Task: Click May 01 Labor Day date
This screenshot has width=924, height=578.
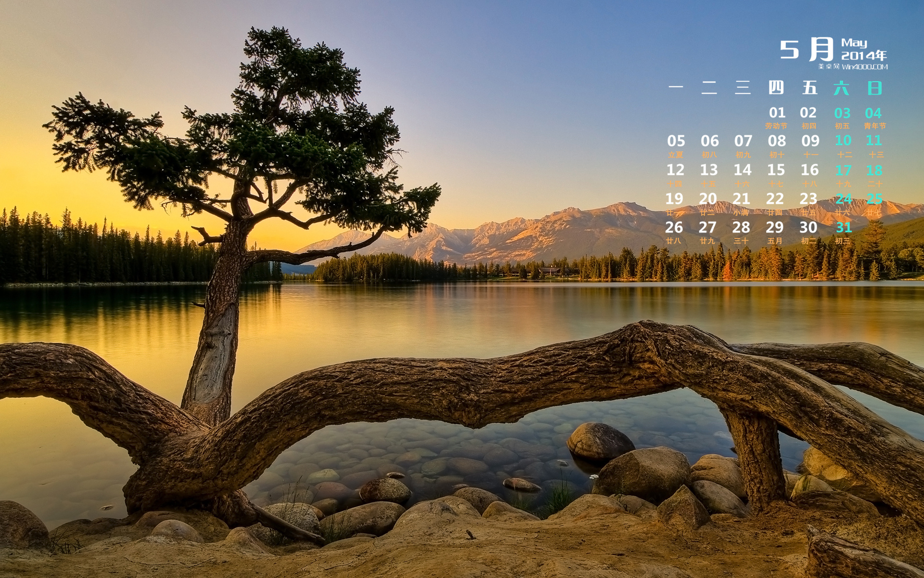Action: pos(777,118)
